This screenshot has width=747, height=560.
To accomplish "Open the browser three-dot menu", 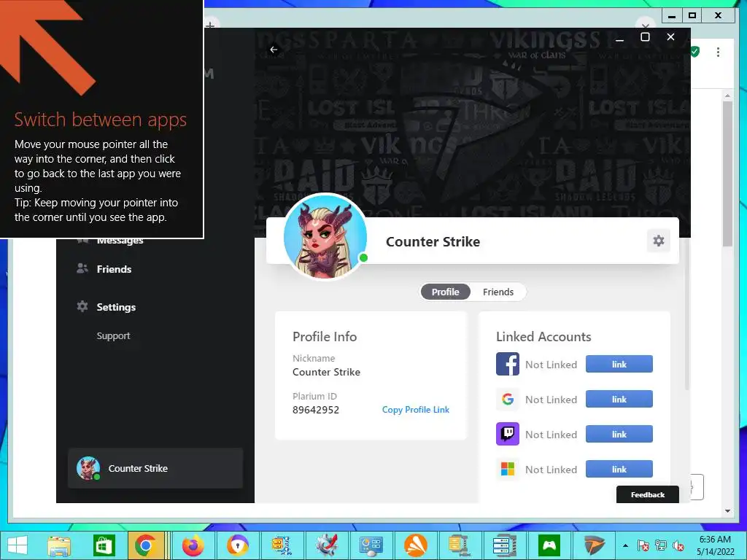I will coord(718,52).
